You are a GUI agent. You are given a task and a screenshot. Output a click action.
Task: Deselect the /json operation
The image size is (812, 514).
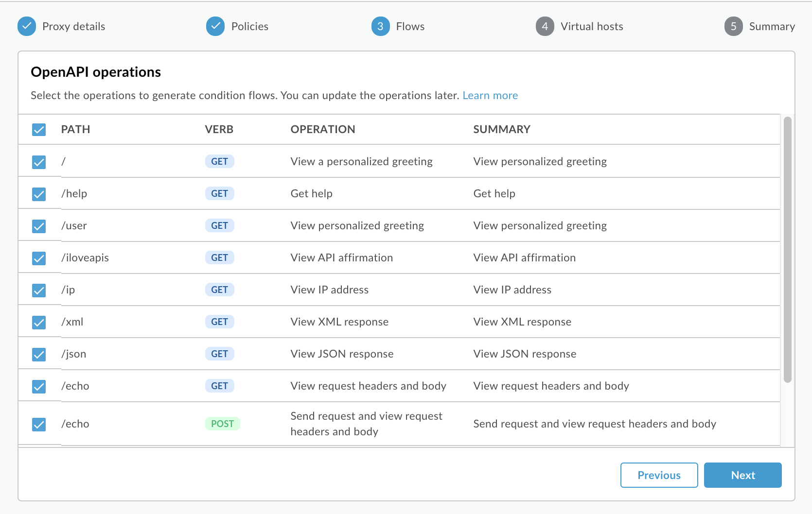[38, 354]
